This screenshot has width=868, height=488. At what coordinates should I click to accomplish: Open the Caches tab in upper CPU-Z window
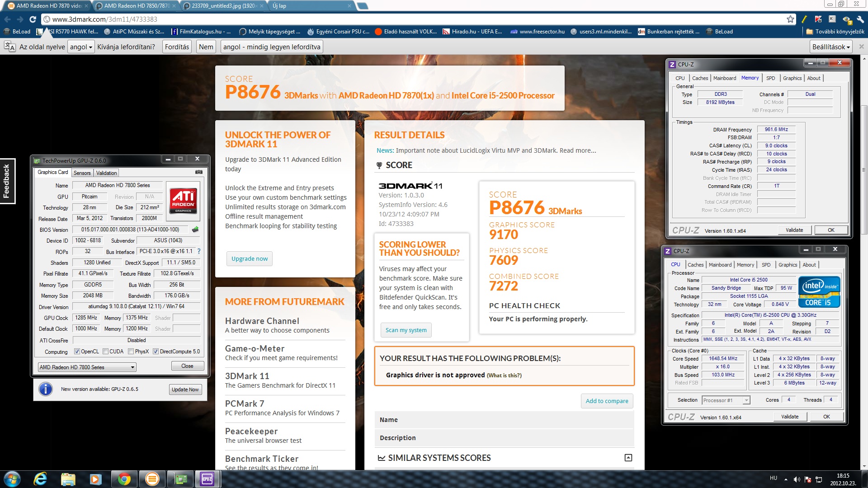[x=700, y=78]
